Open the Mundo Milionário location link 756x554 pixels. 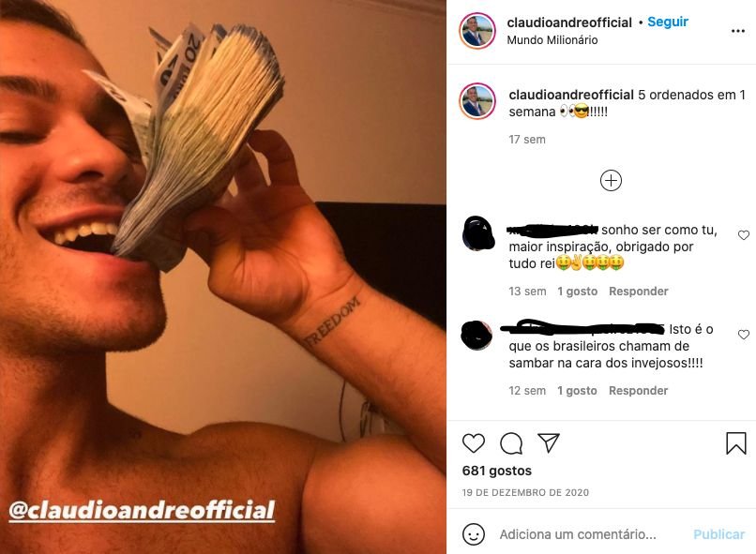coord(552,40)
